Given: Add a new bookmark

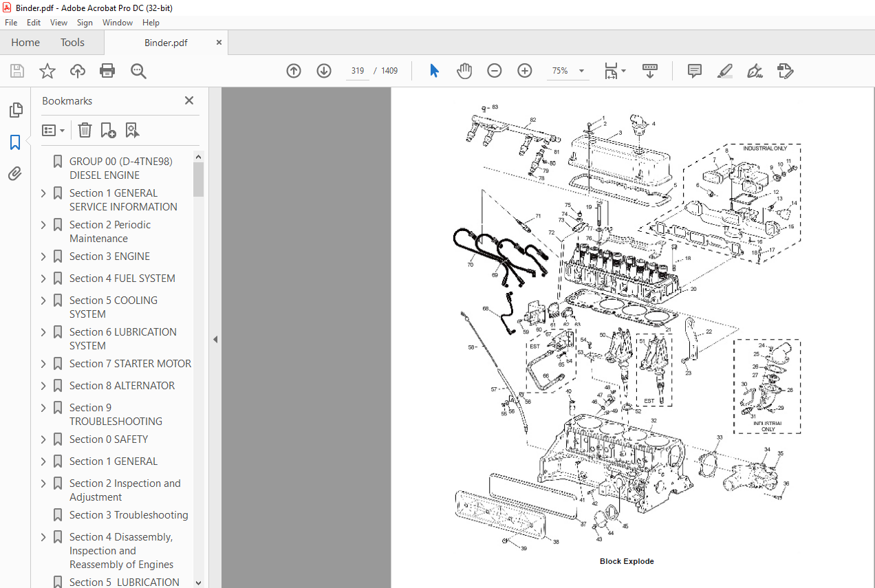Looking at the screenshot, I should (x=108, y=130).
